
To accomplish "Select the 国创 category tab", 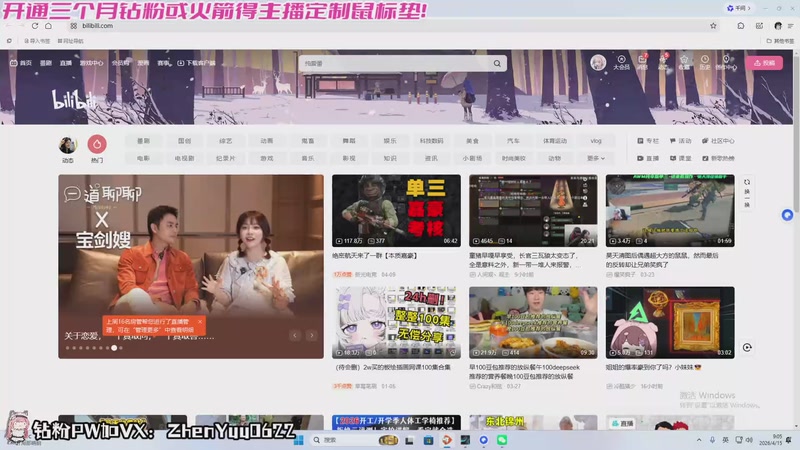I will tap(185, 141).
